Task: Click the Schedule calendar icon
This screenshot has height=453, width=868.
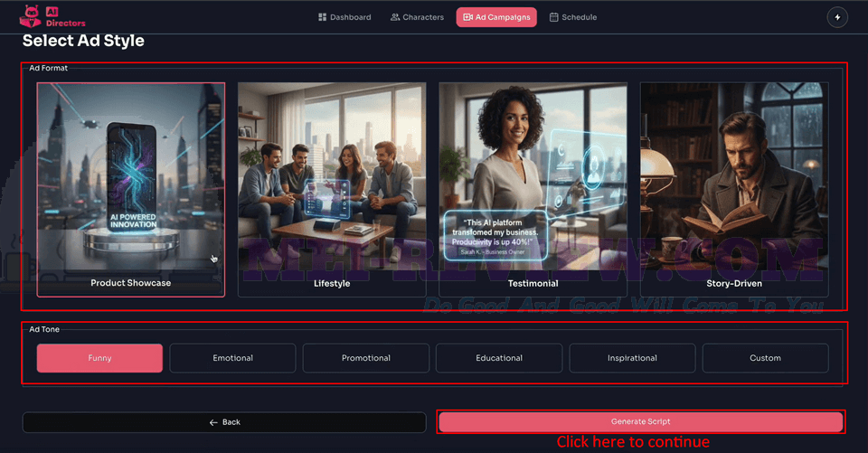Action: (553, 17)
